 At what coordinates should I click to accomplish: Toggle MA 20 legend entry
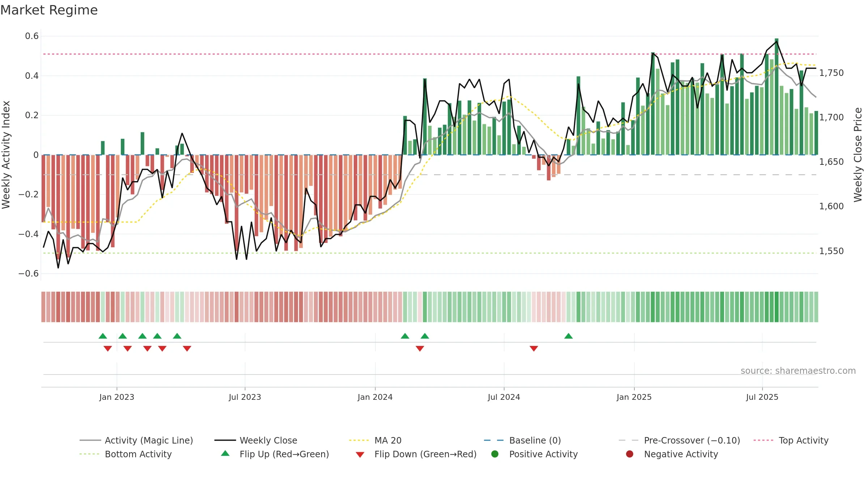(x=375, y=440)
